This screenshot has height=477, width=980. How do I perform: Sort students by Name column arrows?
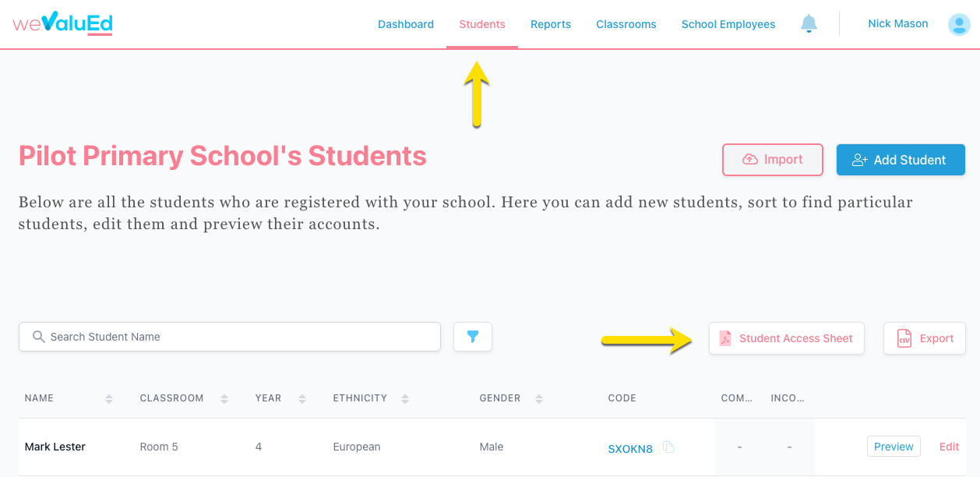pos(109,398)
